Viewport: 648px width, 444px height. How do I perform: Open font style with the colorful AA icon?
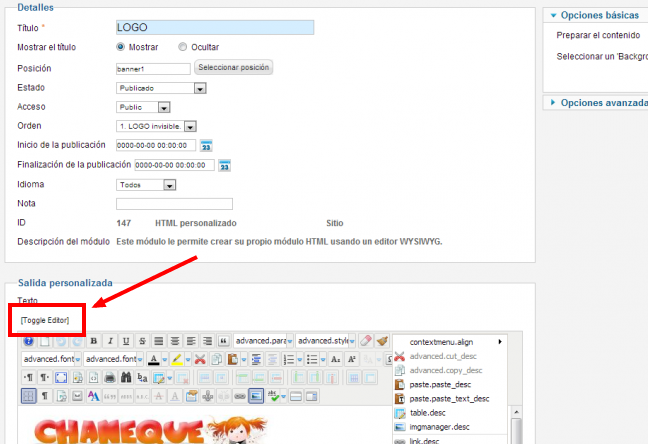[93, 396]
